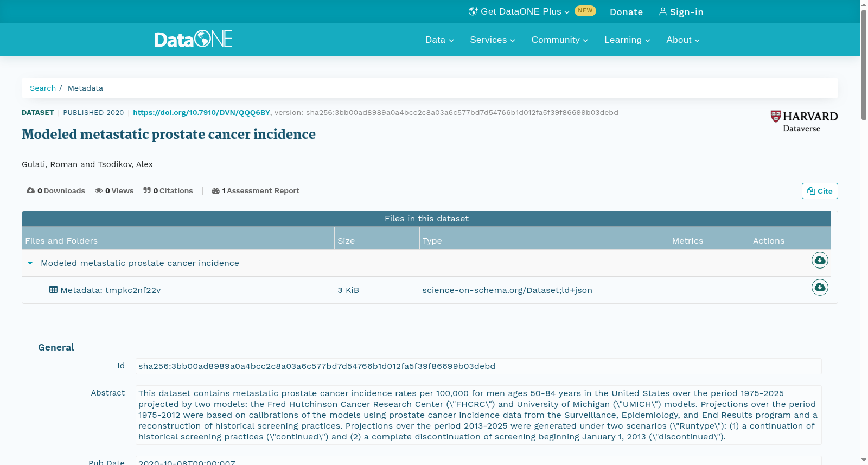Open the Data menu
The image size is (868, 465).
tap(439, 40)
